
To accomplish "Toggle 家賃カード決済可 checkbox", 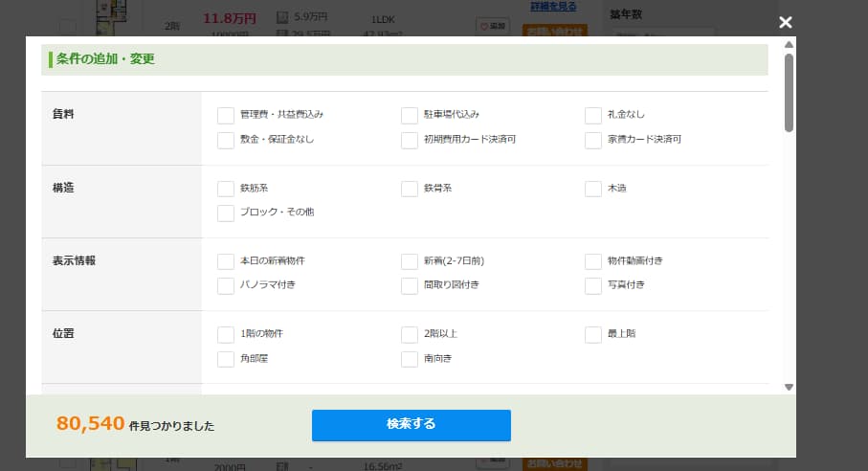I will (593, 140).
